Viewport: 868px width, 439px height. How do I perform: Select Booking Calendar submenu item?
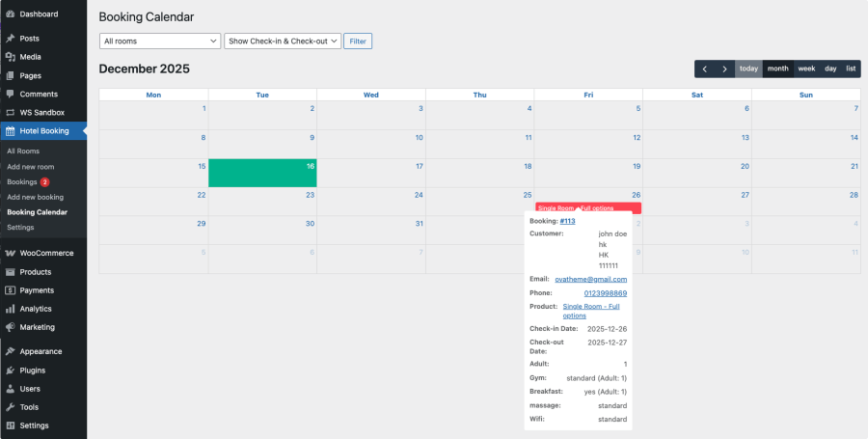[37, 212]
